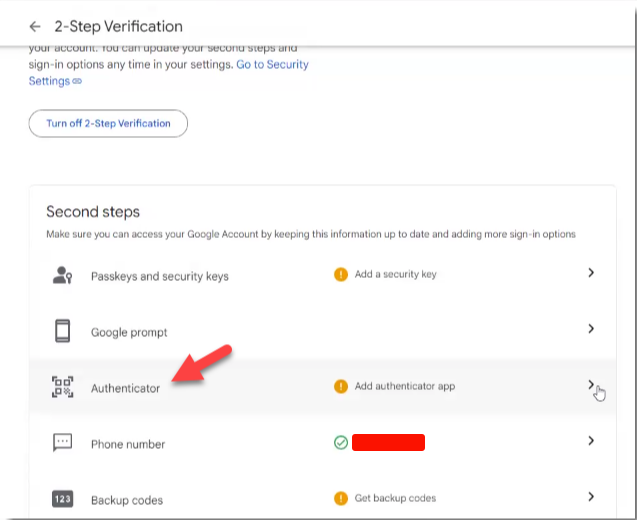Click the Backup codes 123 icon
Viewport: 637px width, 520px height.
(63, 499)
